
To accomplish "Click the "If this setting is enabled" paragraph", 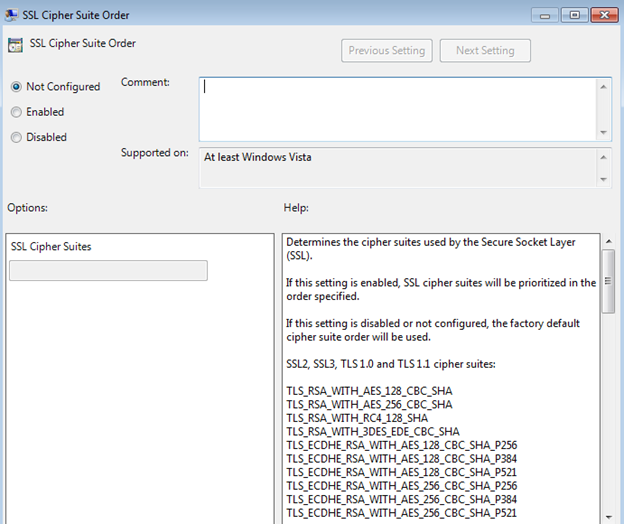I will click(441, 289).
